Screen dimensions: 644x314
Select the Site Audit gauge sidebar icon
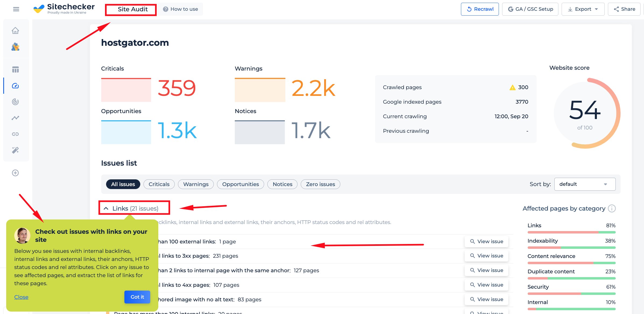pos(15,86)
